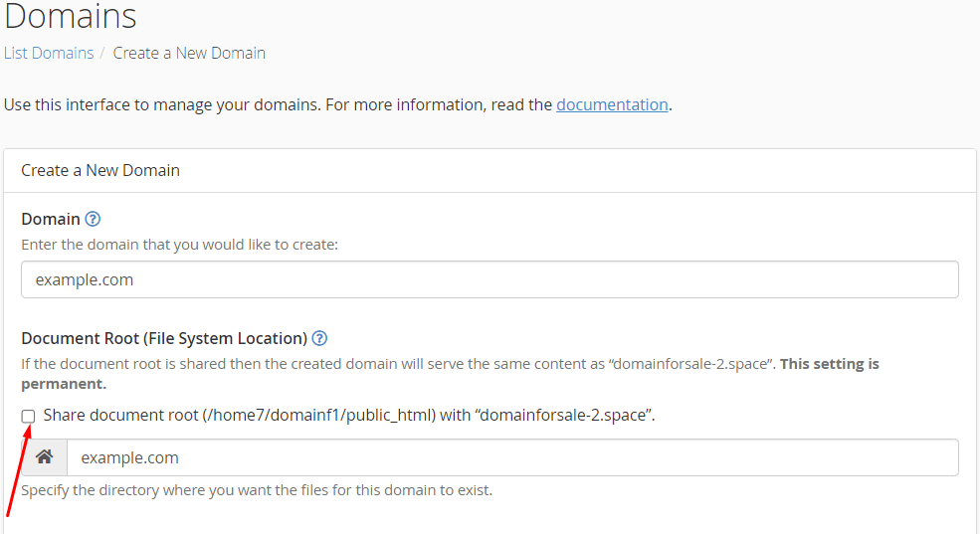Click the Domain field label
Screen dimensions: 980x534
[x=51, y=219]
